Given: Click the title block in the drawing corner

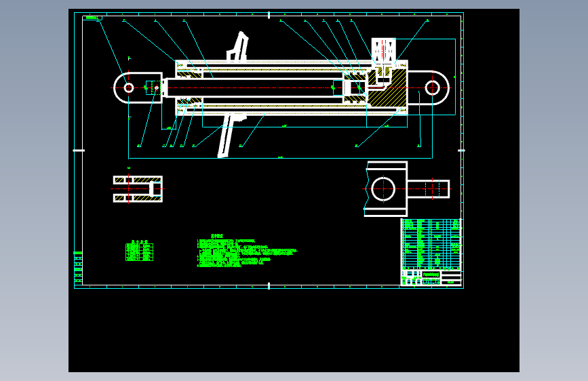Looking at the screenshot, I should [431, 278].
